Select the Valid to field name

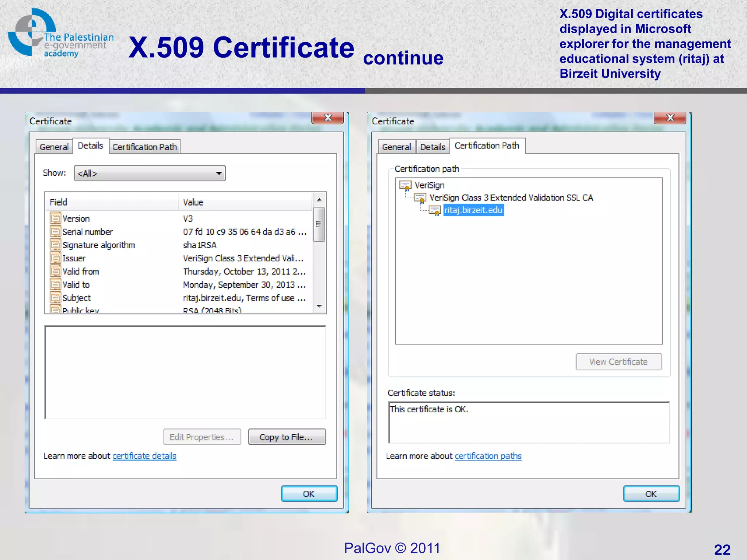tap(76, 284)
